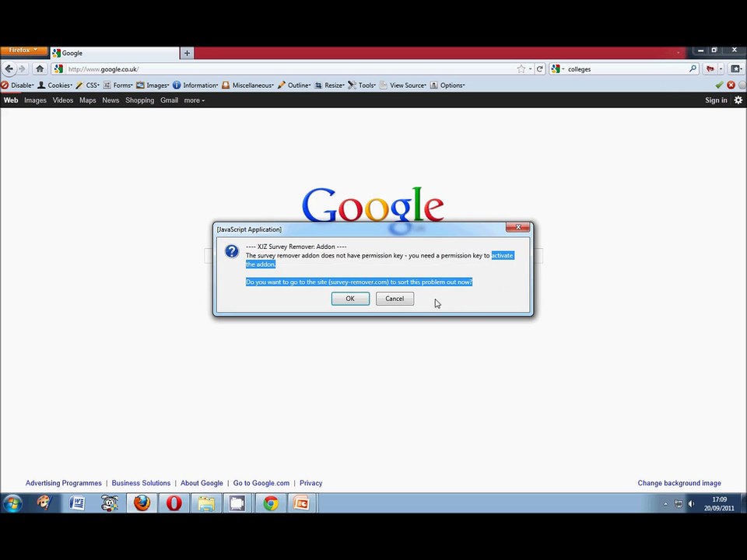The image size is (747, 560).
Task: Open CSS dropdown in developer toolbar
Action: pyautogui.click(x=88, y=86)
